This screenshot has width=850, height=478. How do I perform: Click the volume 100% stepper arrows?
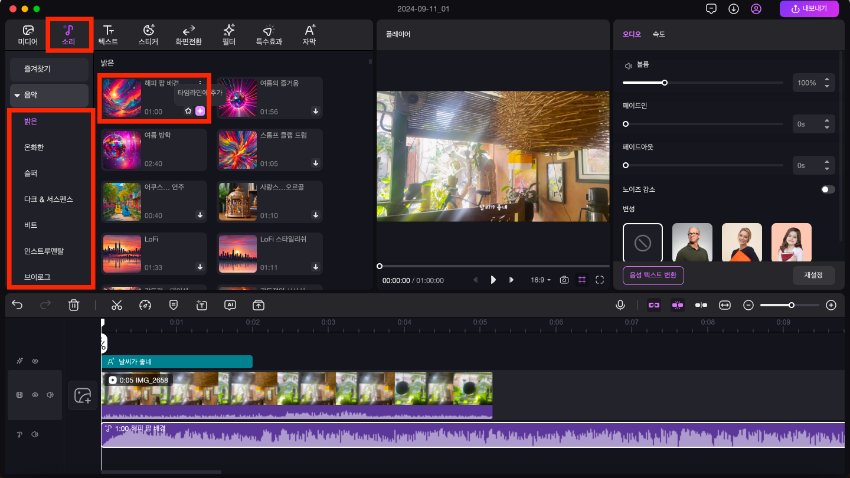tap(829, 82)
